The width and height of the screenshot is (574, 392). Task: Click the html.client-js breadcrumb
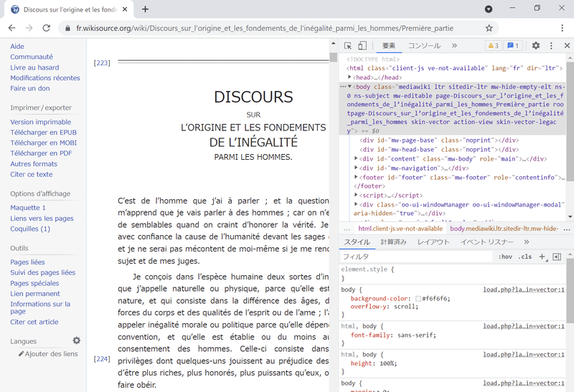tap(400, 229)
